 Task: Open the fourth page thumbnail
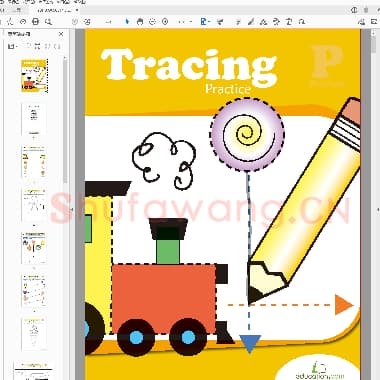34,205
